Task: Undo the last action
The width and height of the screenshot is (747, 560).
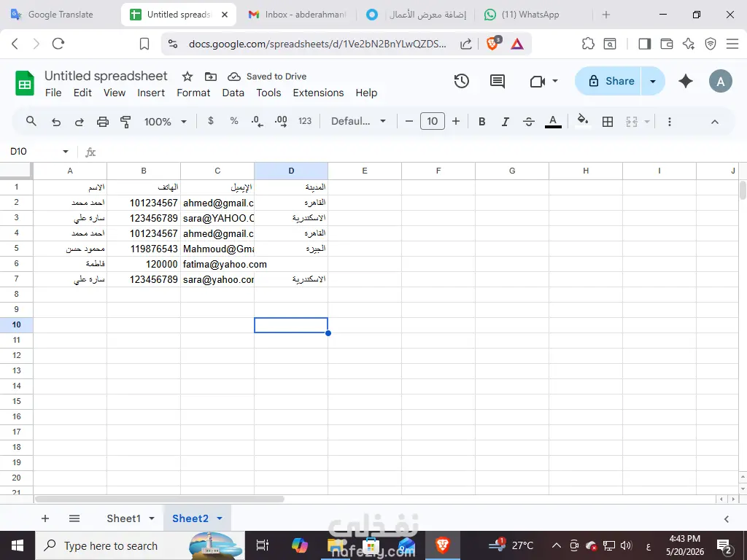Action: pos(55,122)
